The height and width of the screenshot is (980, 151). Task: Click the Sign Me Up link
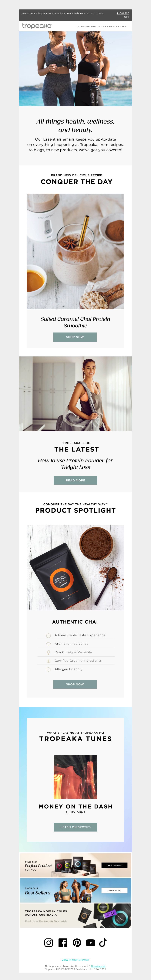click(x=123, y=15)
